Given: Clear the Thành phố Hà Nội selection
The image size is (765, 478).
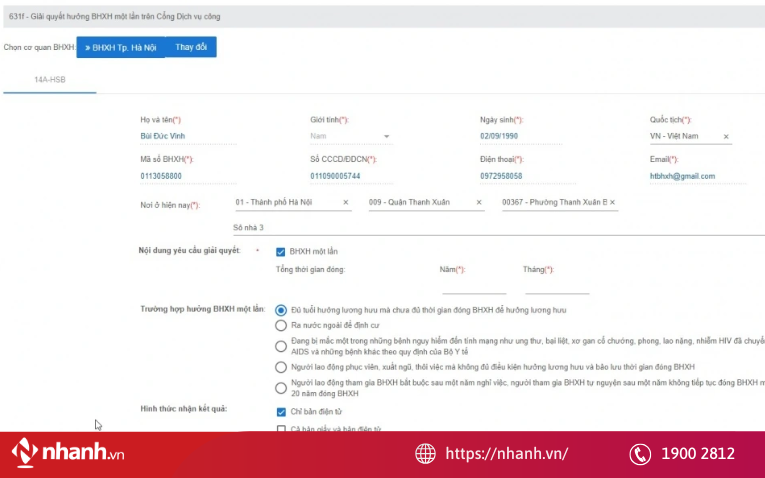Looking at the screenshot, I should 346,203.
